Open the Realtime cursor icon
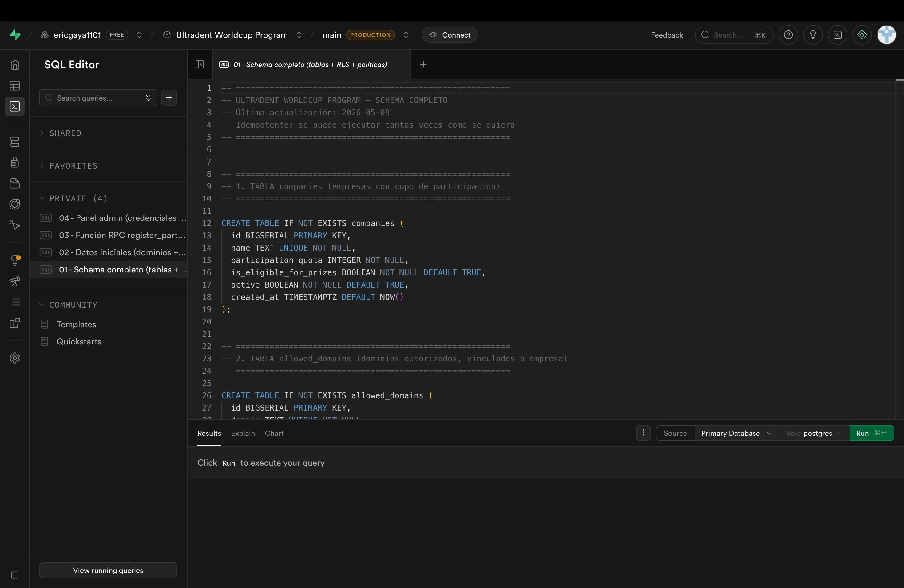 [x=15, y=225]
